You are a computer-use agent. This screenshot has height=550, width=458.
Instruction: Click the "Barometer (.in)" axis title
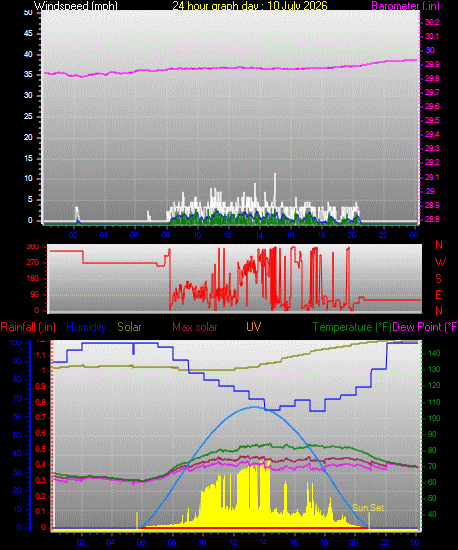[x=405, y=6]
